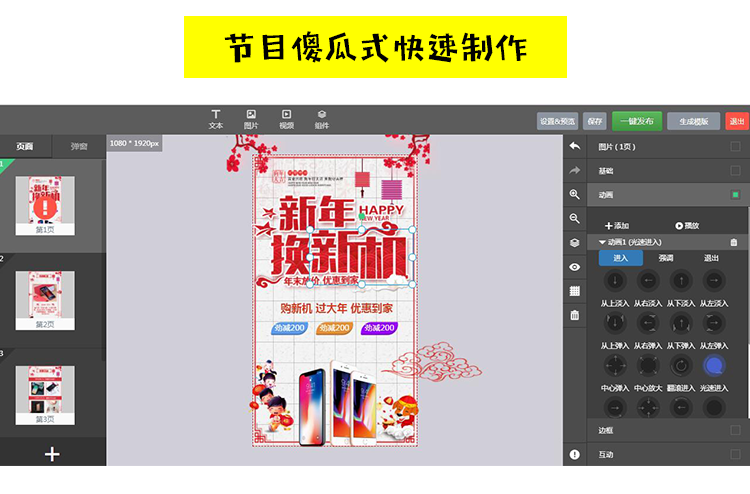This screenshot has height=494, width=750.
Task: Click the undo arrow icon
Action: 574,146
